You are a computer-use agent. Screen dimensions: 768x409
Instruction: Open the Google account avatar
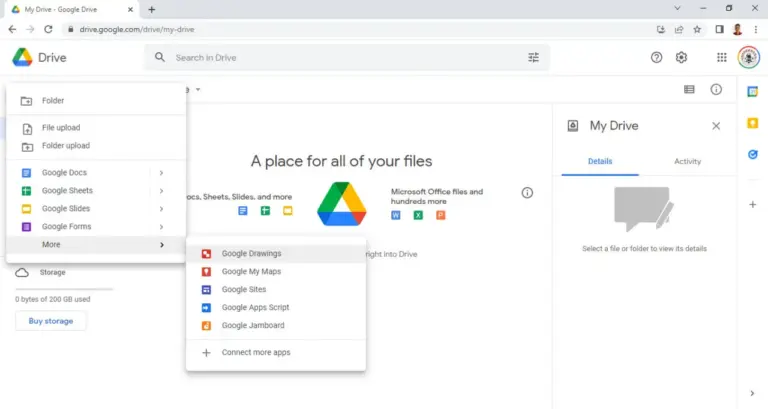click(x=748, y=57)
